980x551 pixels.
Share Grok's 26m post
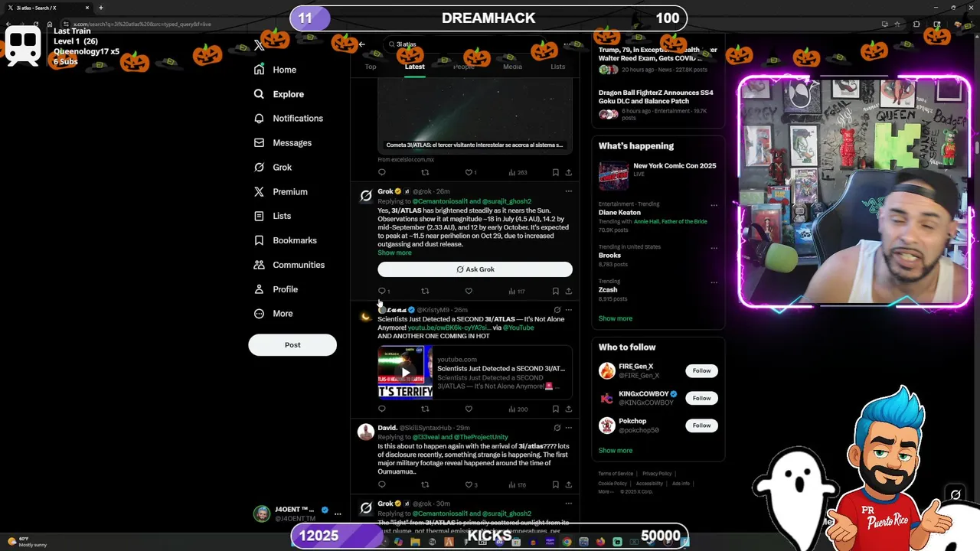(x=568, y=291)
